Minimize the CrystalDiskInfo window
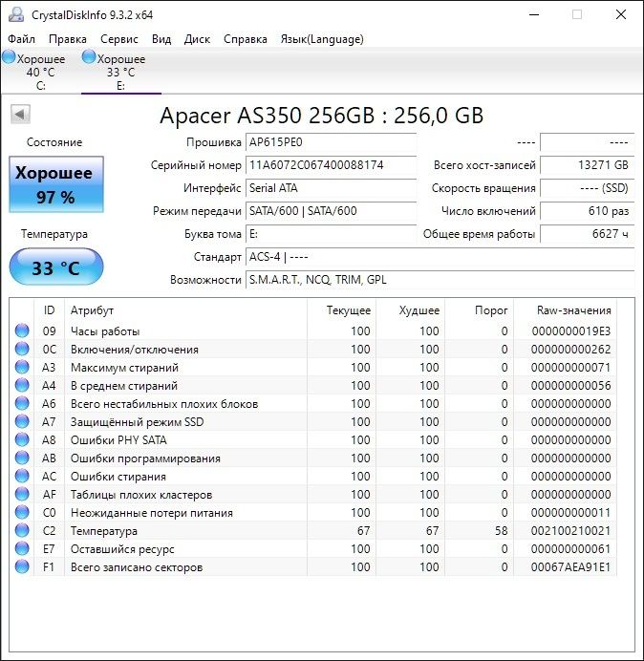Viewport: 644px width, 661px height. click(534, 14)
